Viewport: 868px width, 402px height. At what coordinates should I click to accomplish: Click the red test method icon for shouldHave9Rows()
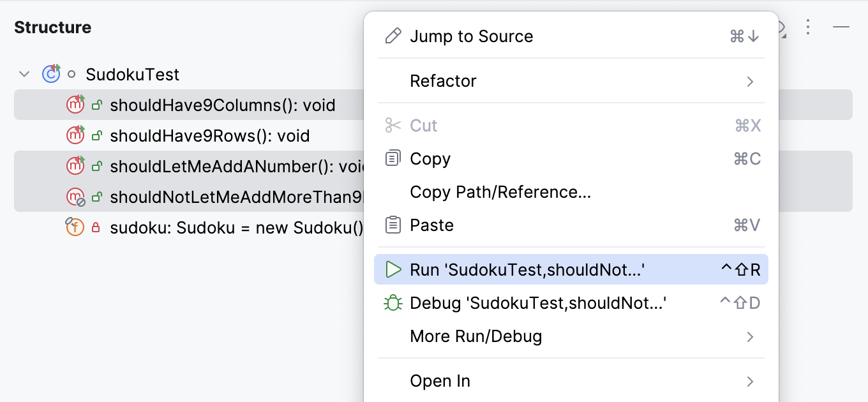75,135
